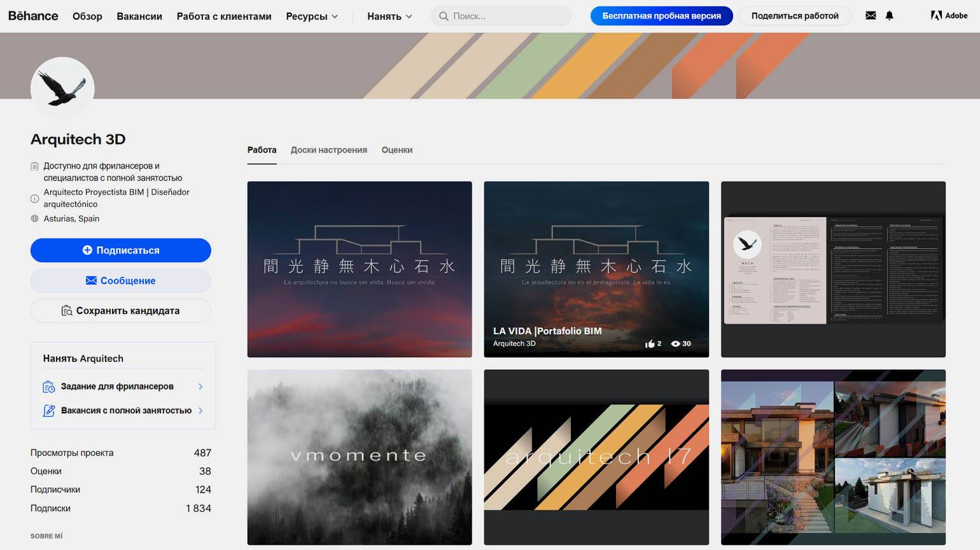Click thumbs-up icon on LA VIDA project
This screenshot has width=980, height=550.
(650, 344)
